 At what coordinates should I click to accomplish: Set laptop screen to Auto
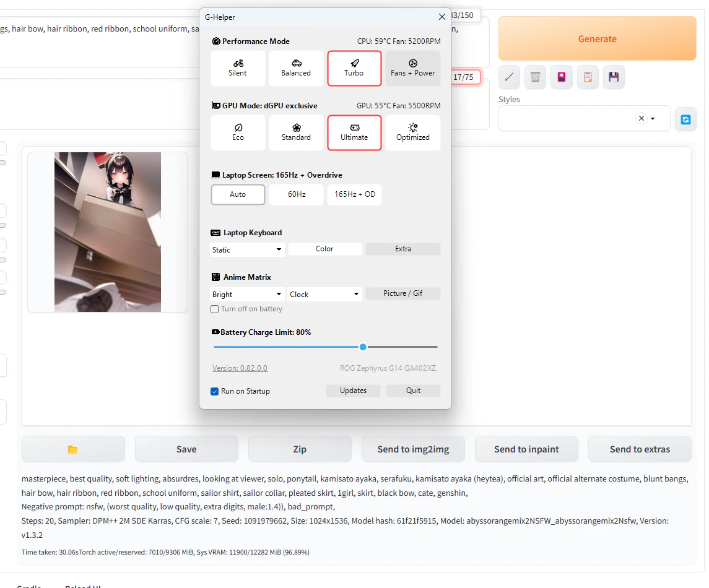pyautogui.click(x=238, y=194)
